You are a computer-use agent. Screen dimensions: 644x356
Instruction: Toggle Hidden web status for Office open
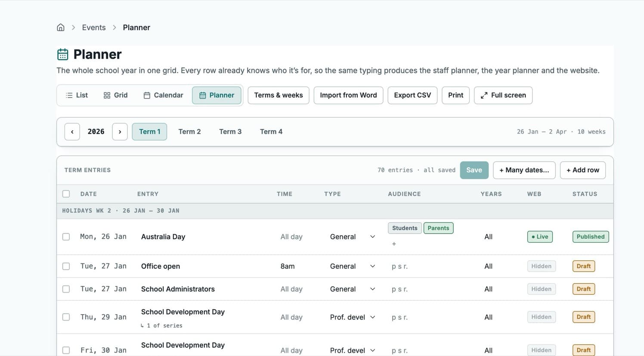541,266
